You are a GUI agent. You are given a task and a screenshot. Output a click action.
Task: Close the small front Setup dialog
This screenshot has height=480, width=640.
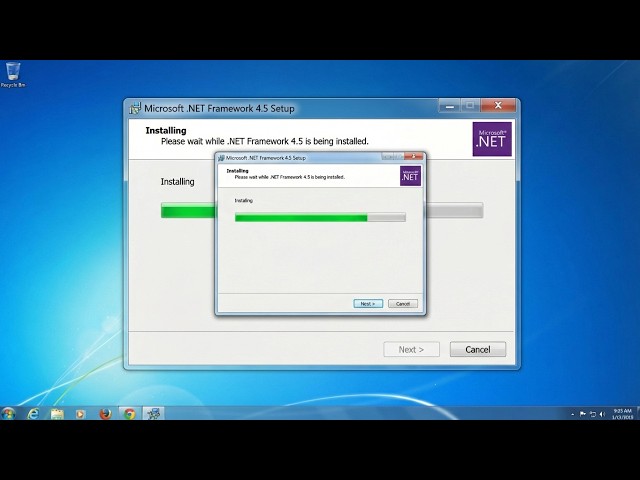(x=413, y=156)
